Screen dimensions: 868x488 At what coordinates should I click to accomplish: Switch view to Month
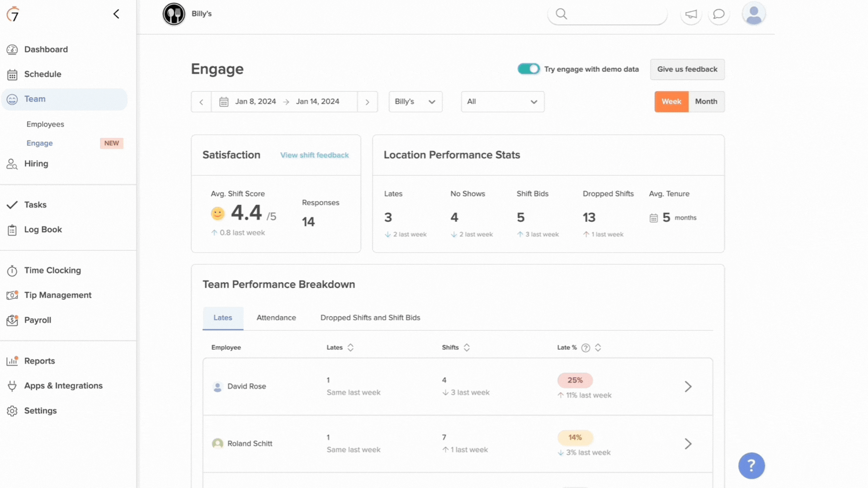click(706, 102)
